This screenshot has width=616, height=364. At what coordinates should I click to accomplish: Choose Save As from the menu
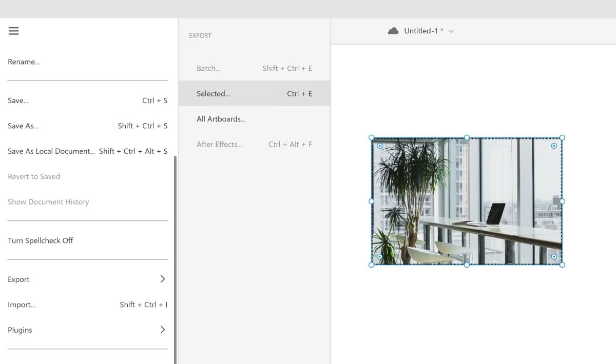[23, 126]
